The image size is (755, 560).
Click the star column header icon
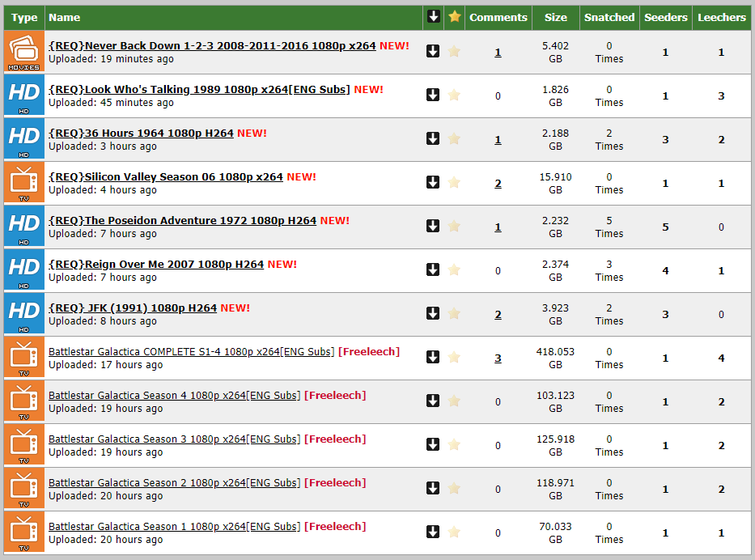point(454,17)
